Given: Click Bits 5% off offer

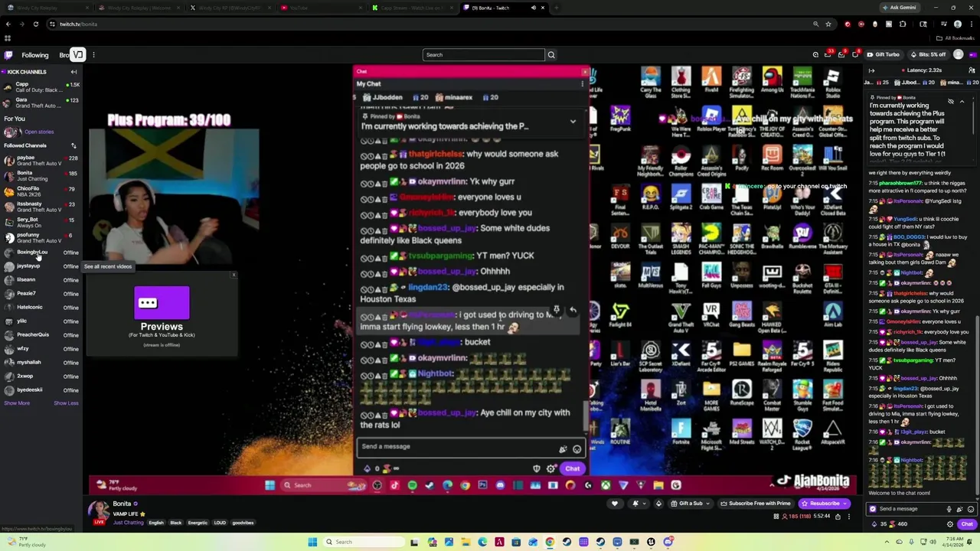Looking at the screenshot, I should pyautogui.click(x=928, y=55).
